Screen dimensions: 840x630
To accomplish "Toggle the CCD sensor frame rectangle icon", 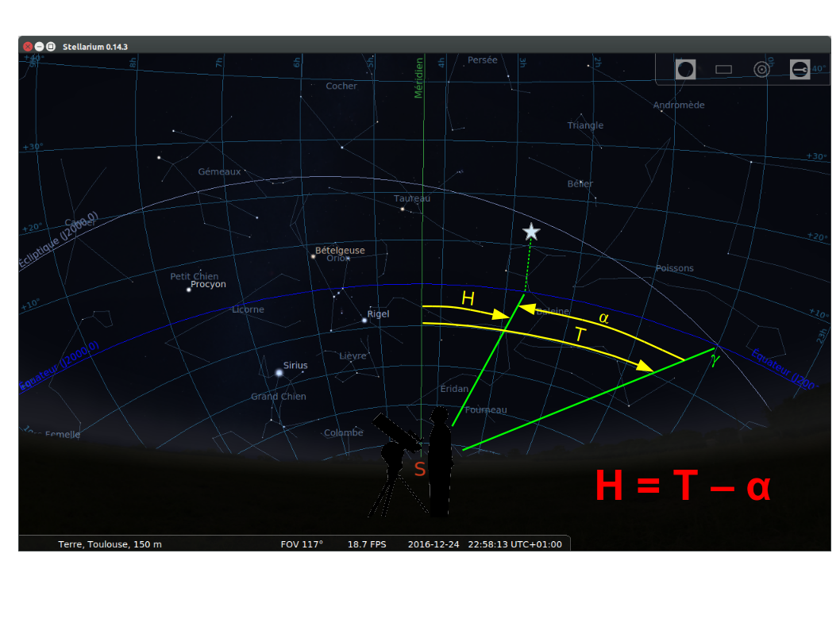I will (x=723, y=70).
